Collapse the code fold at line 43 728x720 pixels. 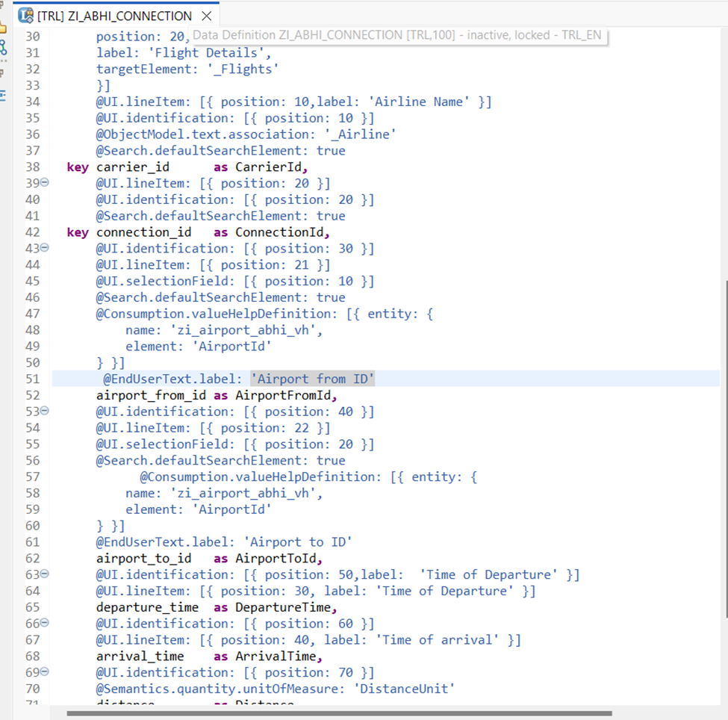coord(44,248)
